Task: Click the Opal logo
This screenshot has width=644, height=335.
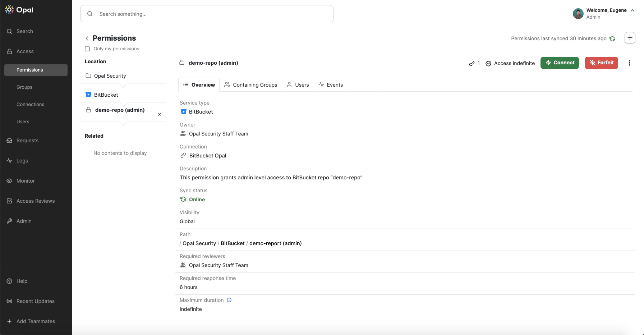Action: 19,10
